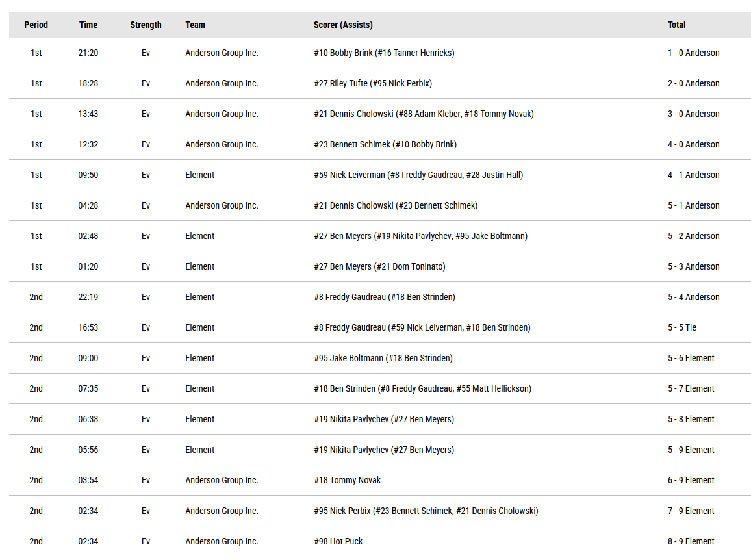Click 1st period in 13:43 row
The width and height of the screenshot is (751, 560).
(x=36, y=114)
